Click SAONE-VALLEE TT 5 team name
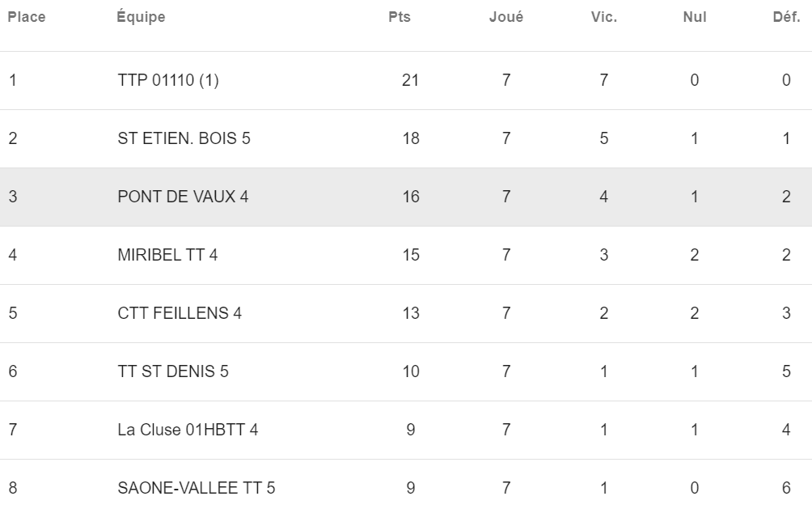Image resolution: width=812 pixels, height=509 pixels. pyautogui.click(x=197, y=488)
